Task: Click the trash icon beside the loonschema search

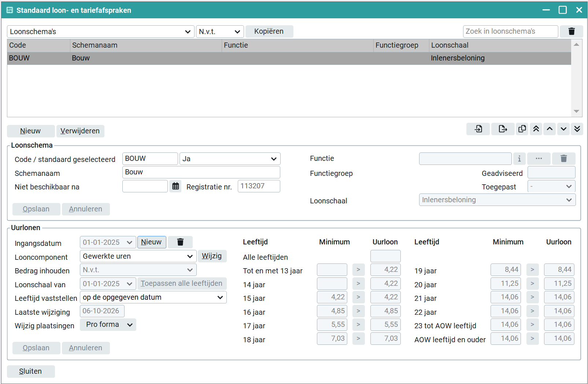Action: [571, 32]
